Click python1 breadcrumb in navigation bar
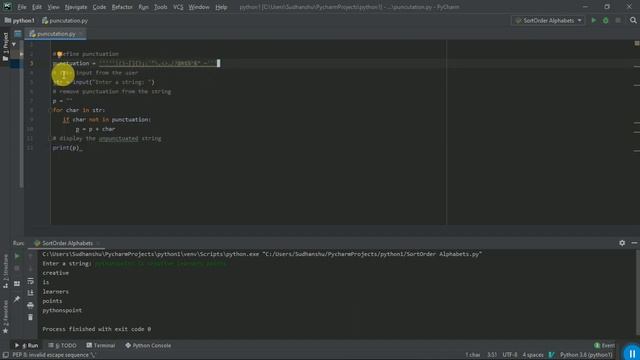This screenshot has height=360, width=640. (x=20, y=20)
